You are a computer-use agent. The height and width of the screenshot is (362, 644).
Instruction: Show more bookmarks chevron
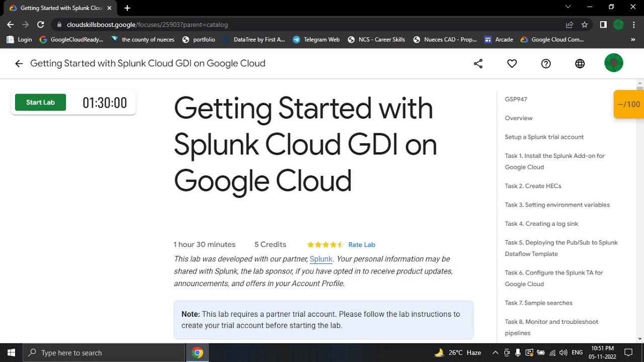coord(633,39)
